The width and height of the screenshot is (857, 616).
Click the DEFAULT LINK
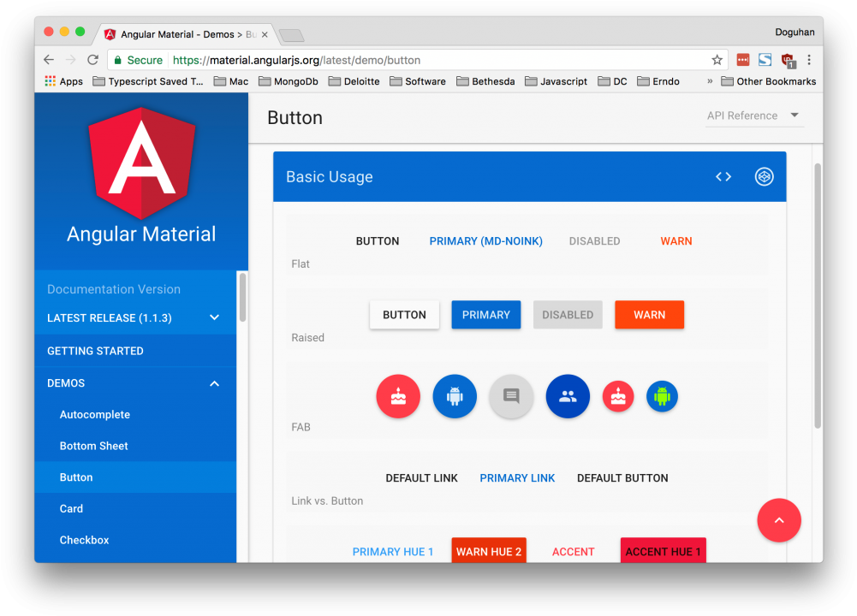coord(421,478)
